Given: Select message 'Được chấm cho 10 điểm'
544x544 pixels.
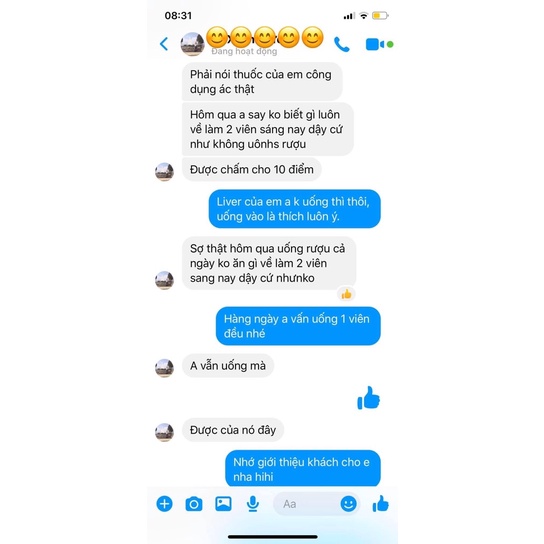Looking at the screenshot, I should tap(252, 170).
